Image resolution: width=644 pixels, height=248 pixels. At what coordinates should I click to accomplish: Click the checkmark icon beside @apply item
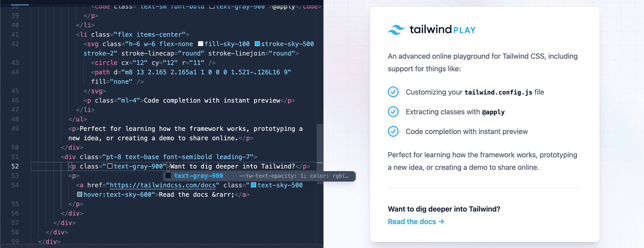(x=393, y=112)
